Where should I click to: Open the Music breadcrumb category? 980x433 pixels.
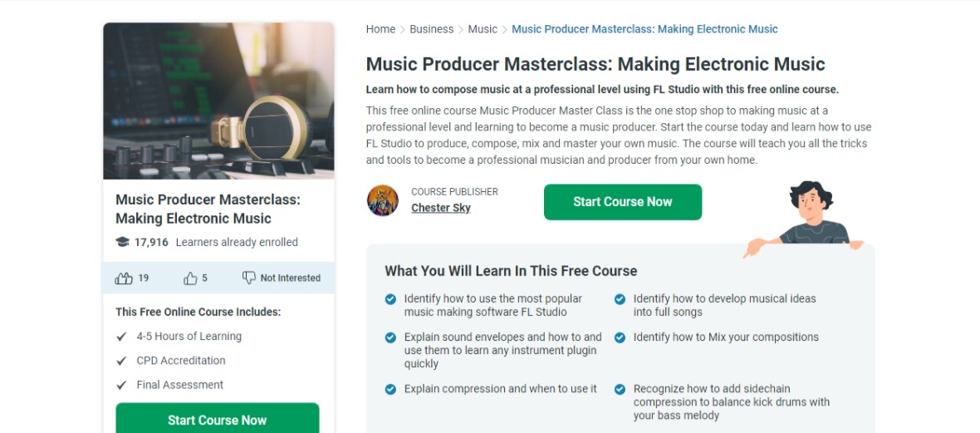pos(483,29)
